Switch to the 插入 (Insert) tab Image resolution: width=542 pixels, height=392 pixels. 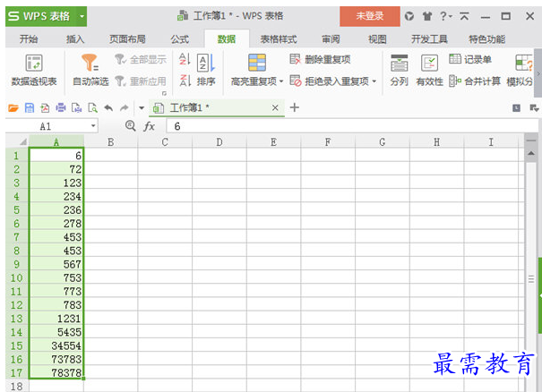75,39
